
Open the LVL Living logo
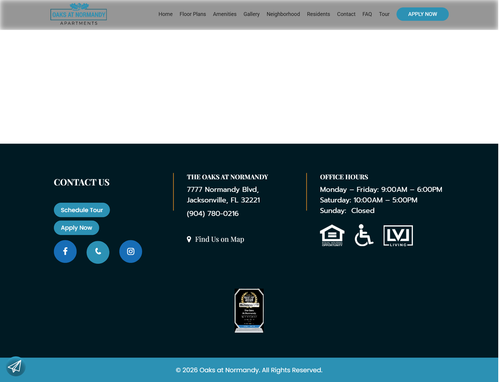coord(398,235)
